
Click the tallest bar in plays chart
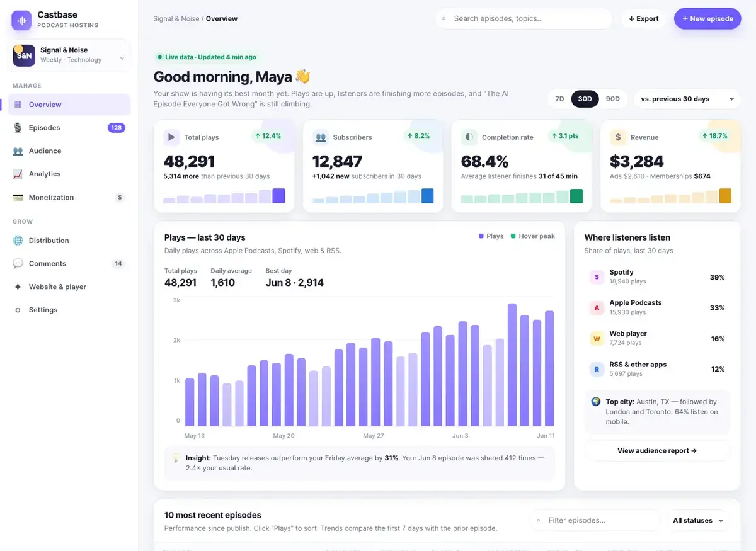coord(512,365)
